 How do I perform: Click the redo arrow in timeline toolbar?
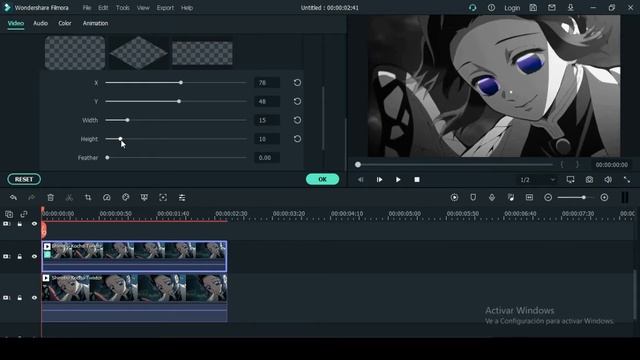(31, 198)
